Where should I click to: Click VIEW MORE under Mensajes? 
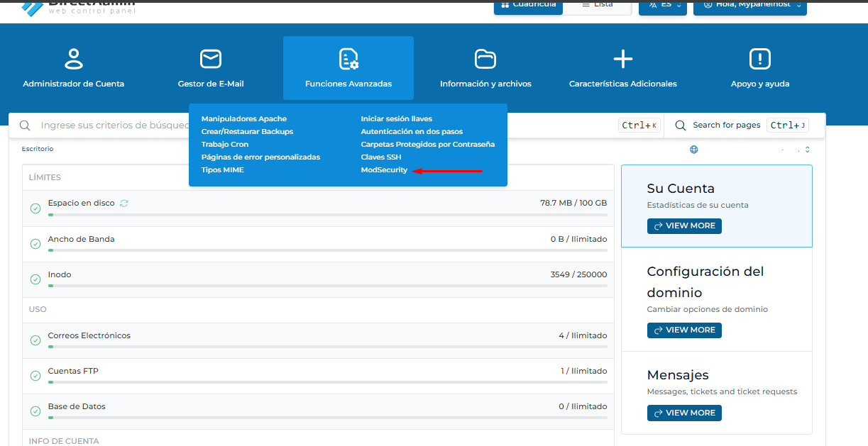[684, 413]
